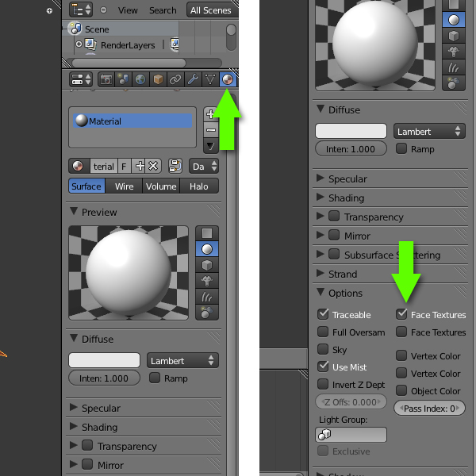Toggle the F fake user button
Image resolution: width=476 pixels, height=476 pixels.
click(125, 166)
